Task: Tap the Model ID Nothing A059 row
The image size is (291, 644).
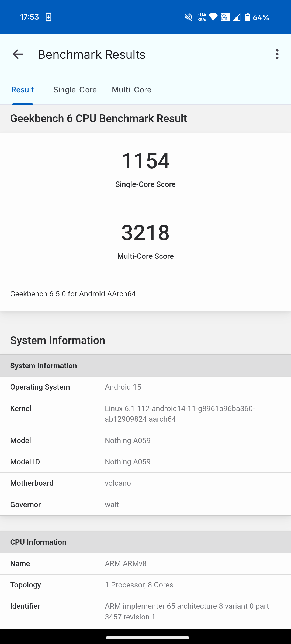Action: tap(145, 462)
